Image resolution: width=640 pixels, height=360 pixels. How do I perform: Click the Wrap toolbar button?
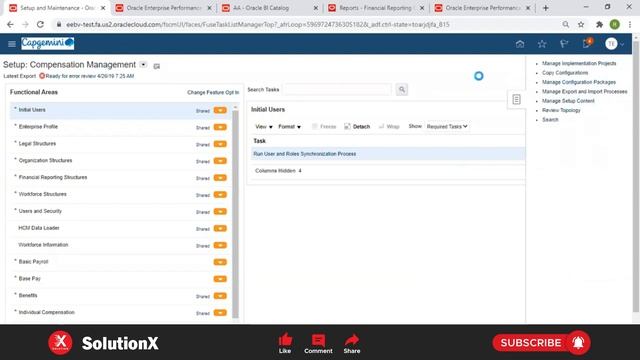pyautogui.click(x=389, y=127)
